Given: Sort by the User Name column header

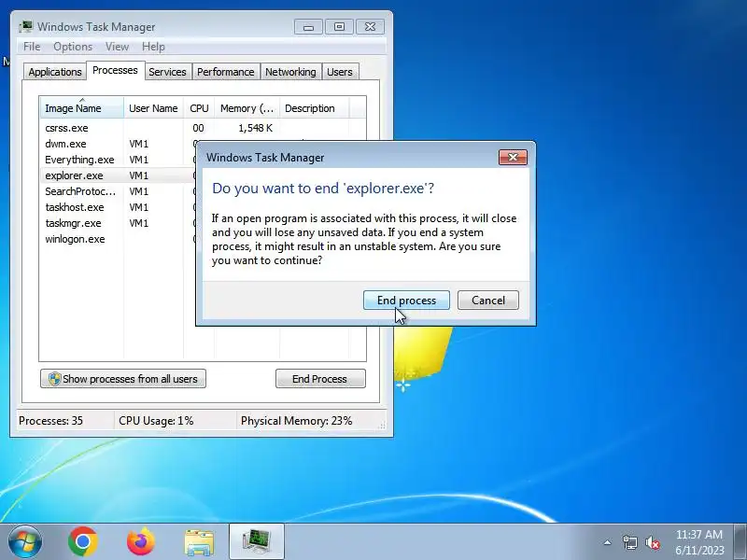Looking at the screenshot, I should [x=153, y=108].
